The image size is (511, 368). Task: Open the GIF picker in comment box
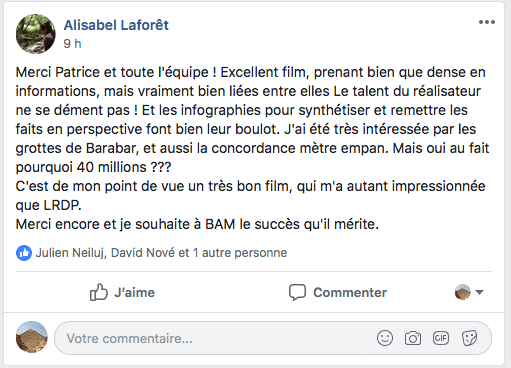pyautogui.click(x=441, y=338)
